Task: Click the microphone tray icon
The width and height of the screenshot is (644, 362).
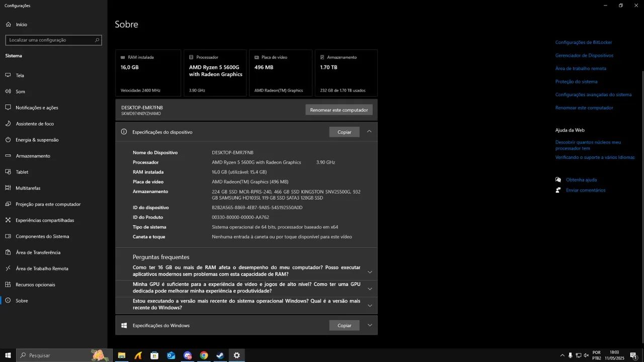Action: coord(571,355)
